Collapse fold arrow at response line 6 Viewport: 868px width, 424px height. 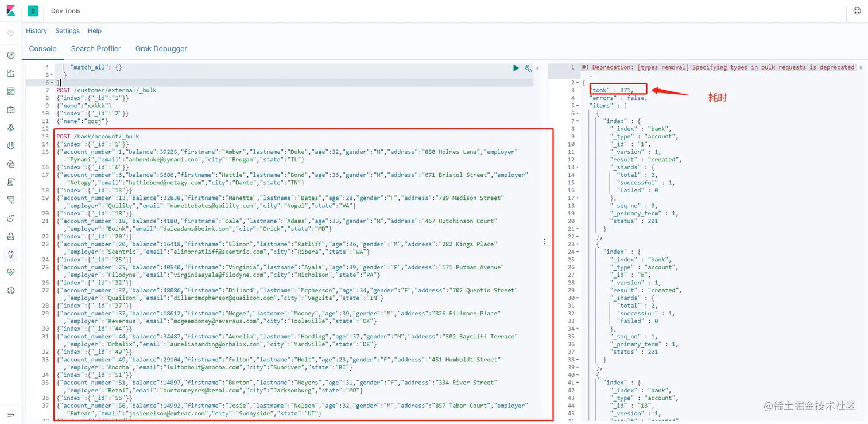pos(578,114)
